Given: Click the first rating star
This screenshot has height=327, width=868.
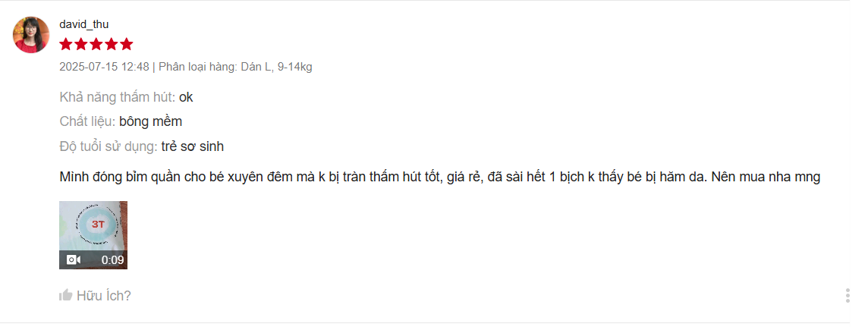Looking at the screenshot, I should [x=66, y=44].
